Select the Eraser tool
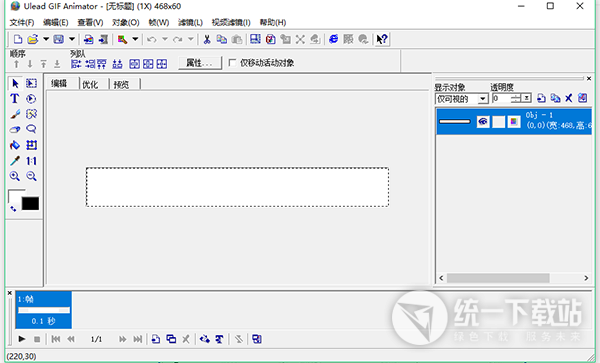The image size is (600, 363). pos(15,129)
